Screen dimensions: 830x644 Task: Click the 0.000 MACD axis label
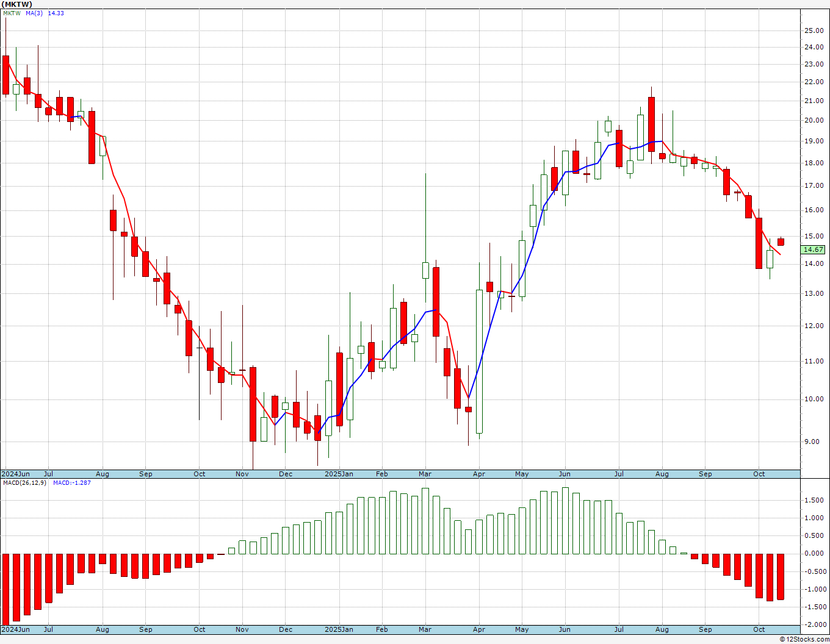[x=814, y=553]
